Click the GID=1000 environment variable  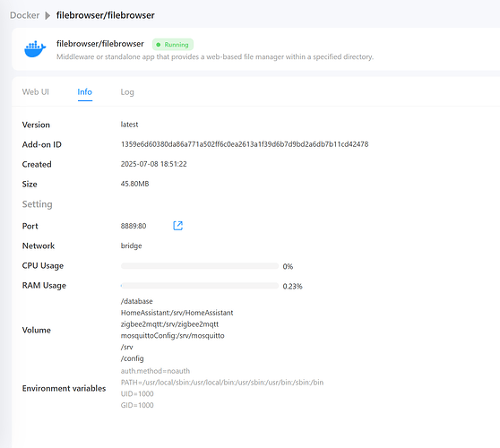click(x=137, y=405)
